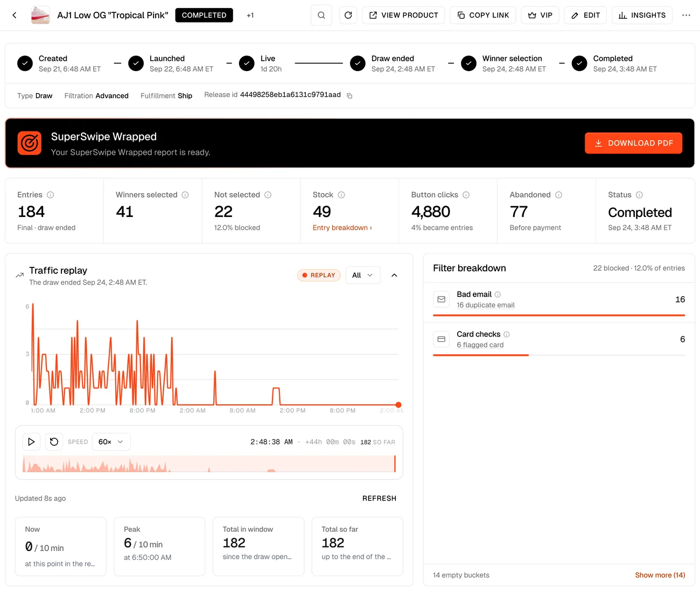700x591 pixels.
Task: Show info for Winners selected
Action: [x=185, y=195]
